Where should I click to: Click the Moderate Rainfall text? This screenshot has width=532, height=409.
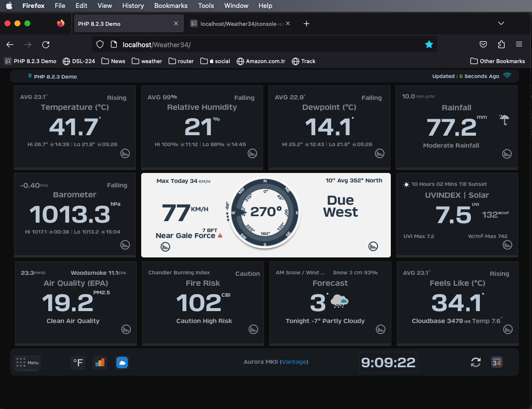451,146
